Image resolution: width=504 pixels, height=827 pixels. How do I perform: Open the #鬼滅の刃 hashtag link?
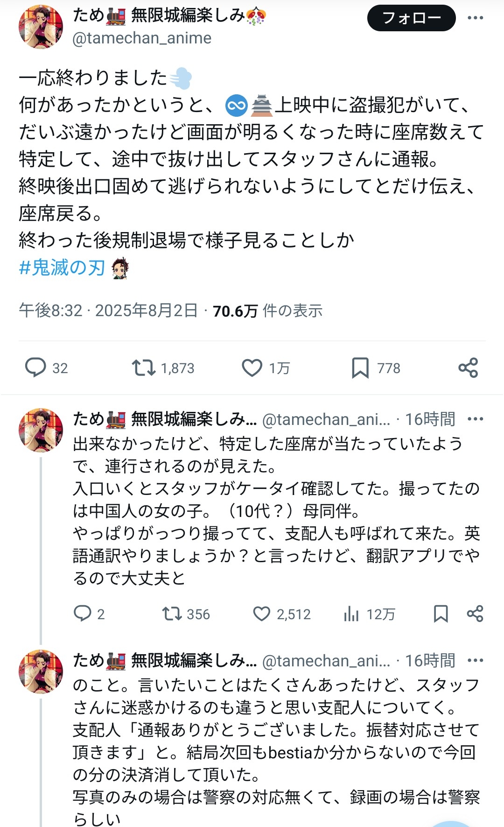point(62,268)
